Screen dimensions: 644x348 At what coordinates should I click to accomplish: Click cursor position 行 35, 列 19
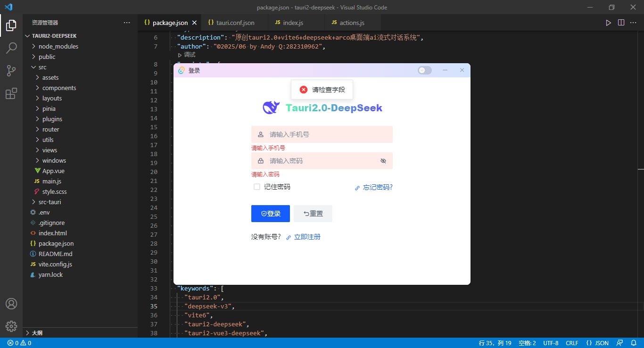495,343
